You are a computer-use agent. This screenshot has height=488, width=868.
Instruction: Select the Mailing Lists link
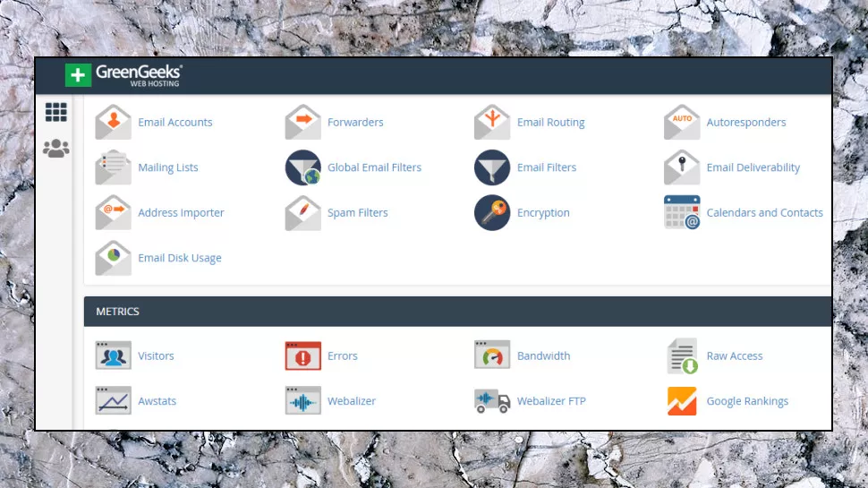[167, 167]
